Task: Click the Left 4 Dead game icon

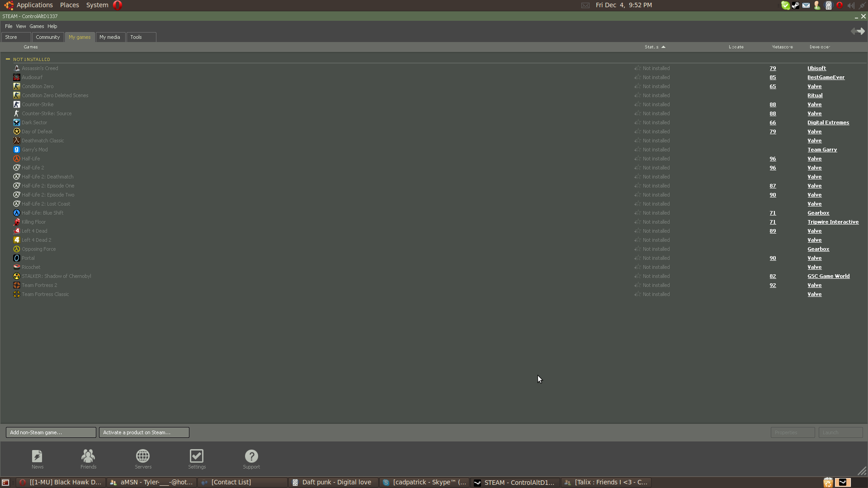Action: [x=17, y=231]
